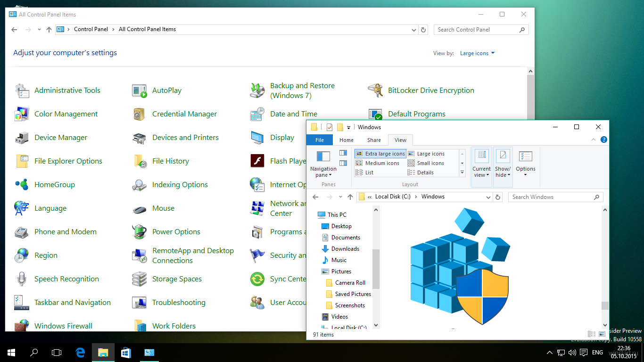This screenshot has height=362, width=644.
Task: Choose Large icons layout in Explorer
Action: [426, 154]
